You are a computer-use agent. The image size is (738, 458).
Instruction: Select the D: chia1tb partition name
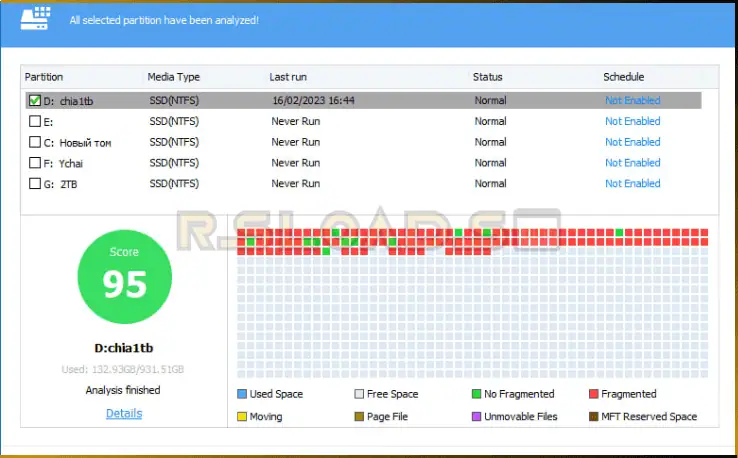pyautogui.click(x=68, y=101)
